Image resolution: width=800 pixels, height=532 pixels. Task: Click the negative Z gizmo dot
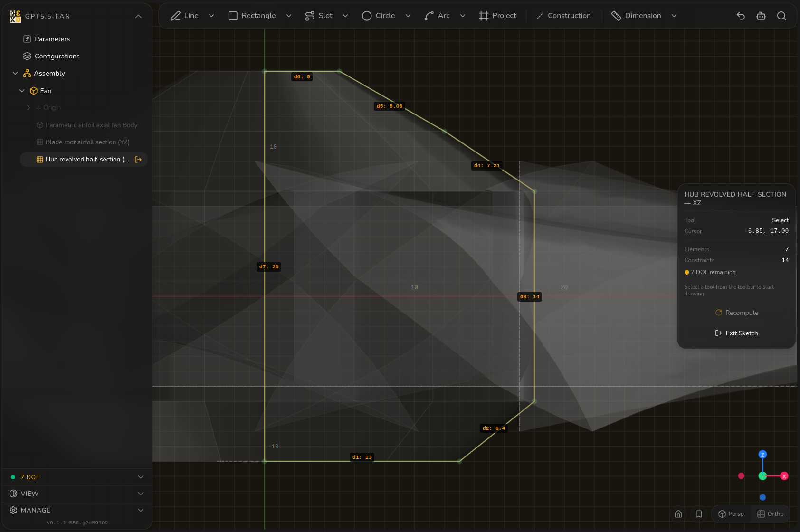(762, 497)
